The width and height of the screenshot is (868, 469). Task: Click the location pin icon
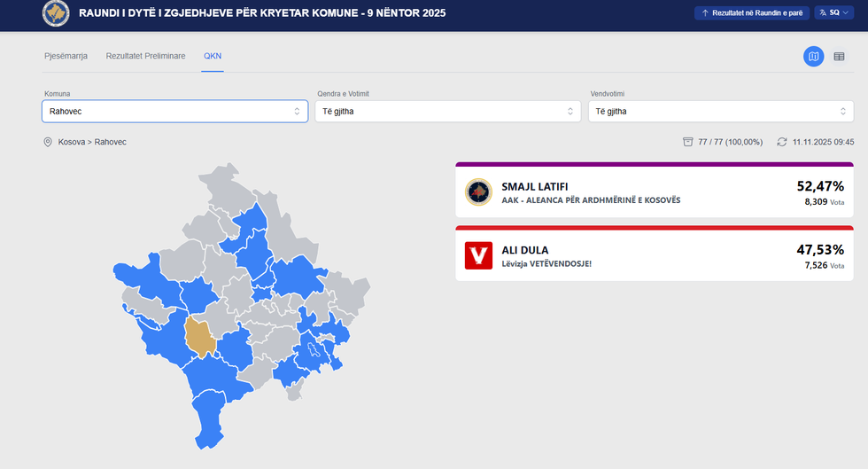click(48, 142)
